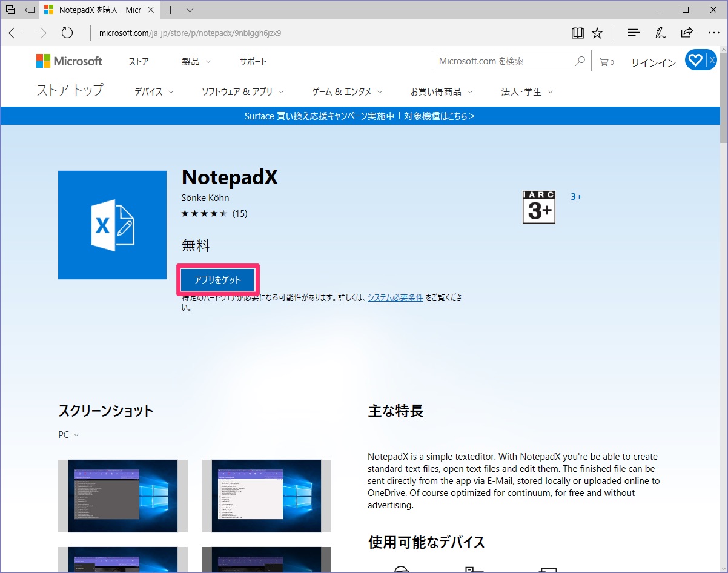Click the (15) review count
This screenshot has height=573, width=728.
click(x=240, y=213)
